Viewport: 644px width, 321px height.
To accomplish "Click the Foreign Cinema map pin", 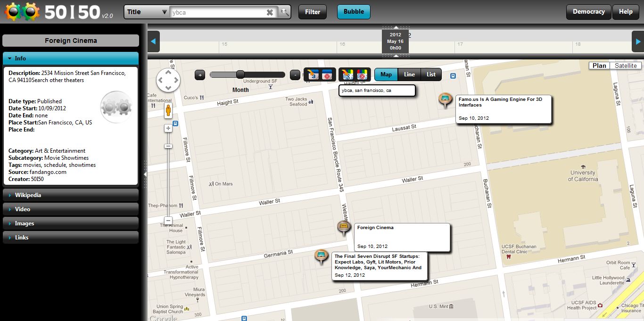I will (344, 229).
